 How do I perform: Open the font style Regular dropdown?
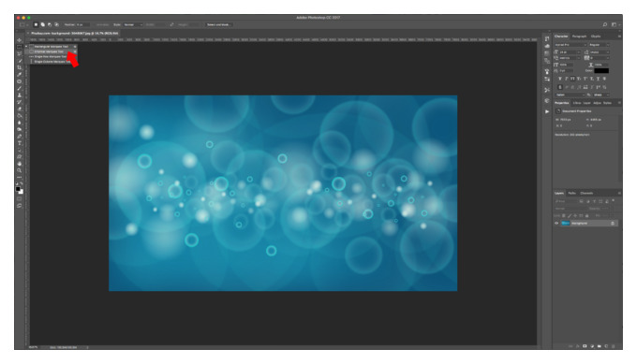coord(600,45)
